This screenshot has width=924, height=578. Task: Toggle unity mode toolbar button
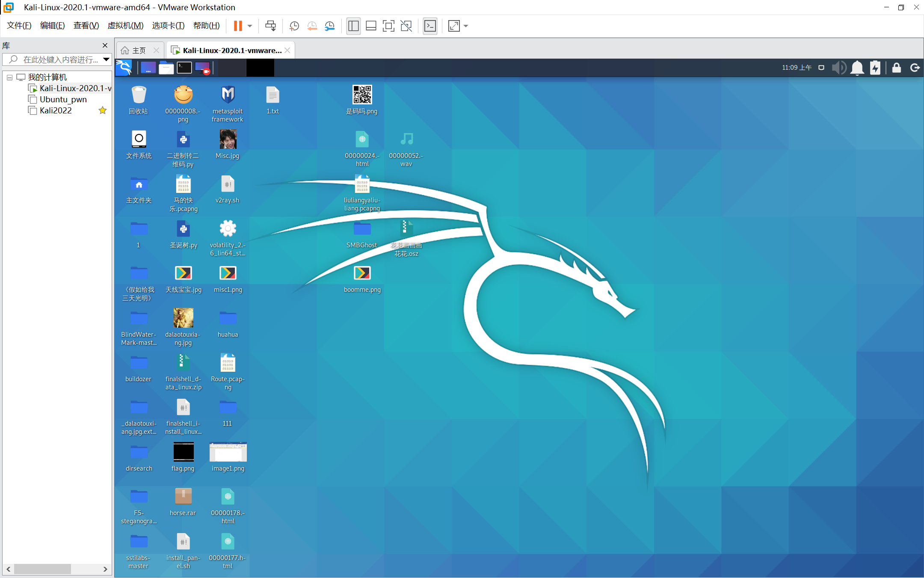pos(406,26)
